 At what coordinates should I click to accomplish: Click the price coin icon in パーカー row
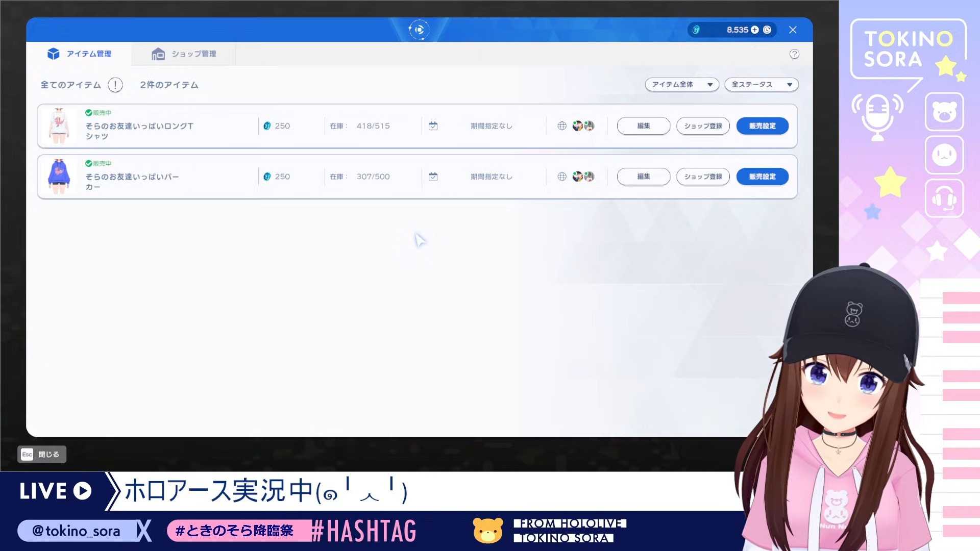[x=267, y=177]
